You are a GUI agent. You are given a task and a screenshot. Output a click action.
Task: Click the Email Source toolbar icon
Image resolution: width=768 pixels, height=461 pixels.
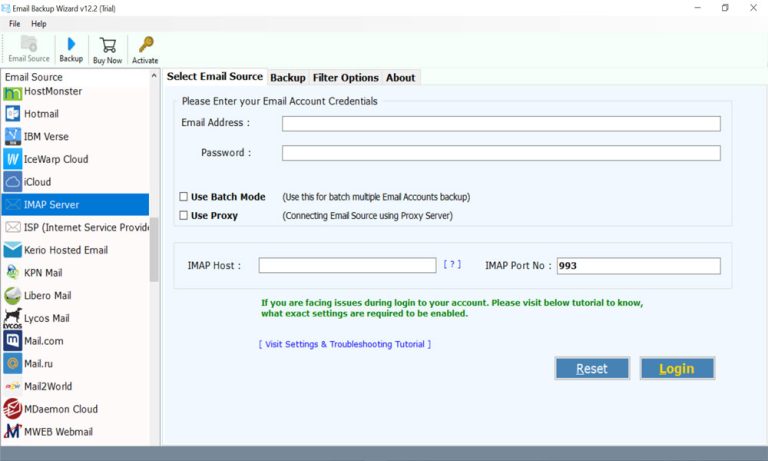(28, 44)
